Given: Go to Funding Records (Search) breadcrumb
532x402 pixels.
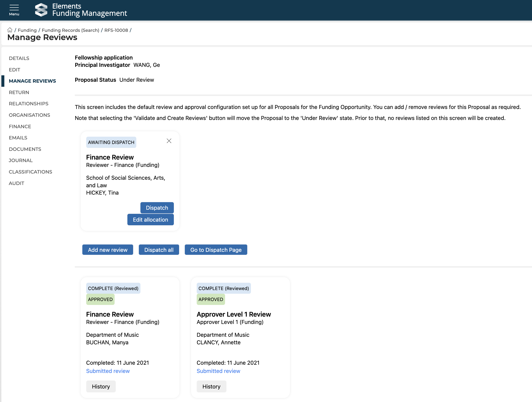Looking at the screenshot, I should pos(70,30).
